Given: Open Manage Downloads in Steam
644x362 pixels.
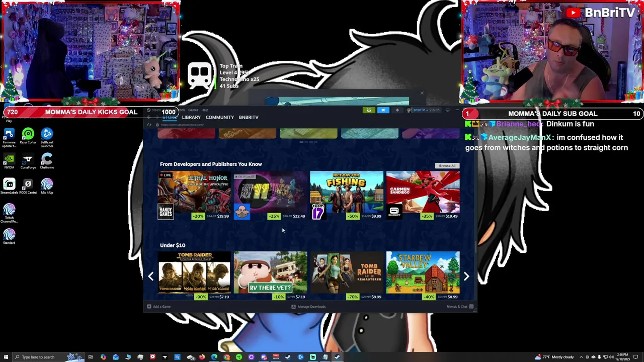Looking at the screenshot, I should pos(308,307).
